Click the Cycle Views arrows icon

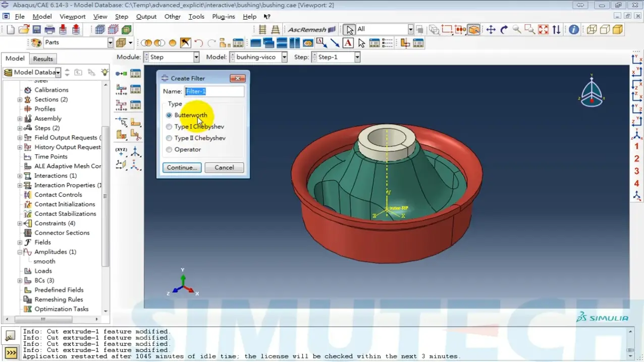tap(556, 30)
